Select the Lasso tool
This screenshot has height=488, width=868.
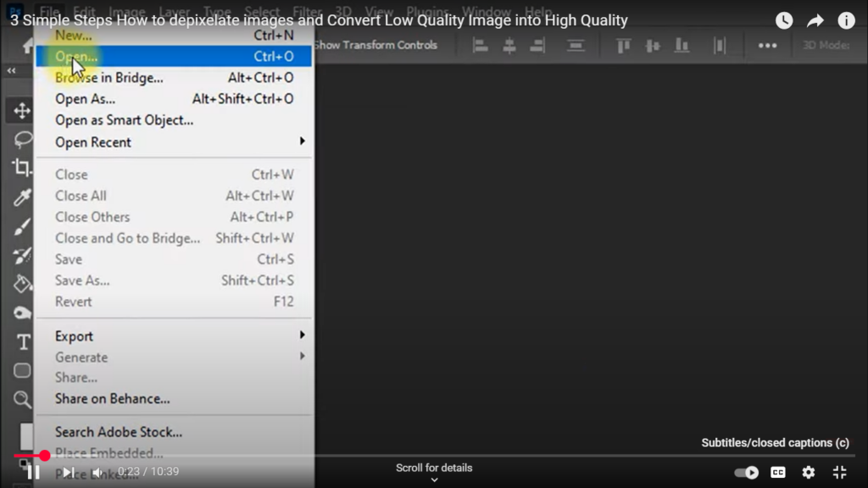19,139
